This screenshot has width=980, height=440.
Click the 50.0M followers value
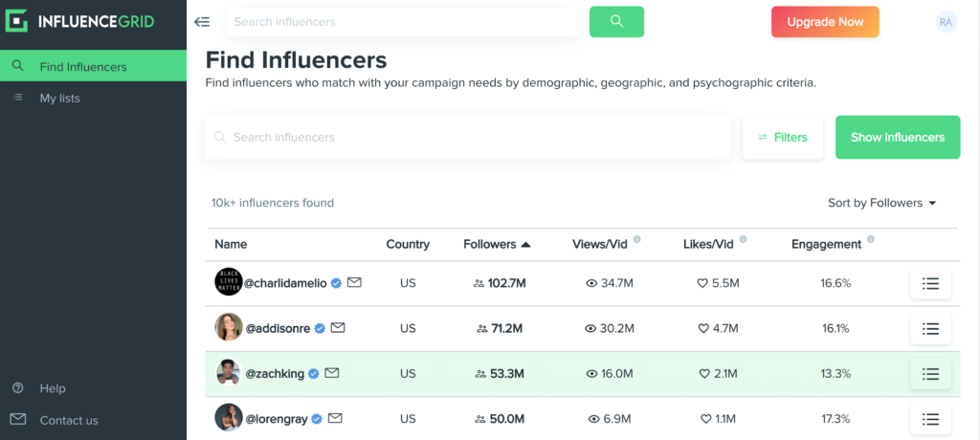click(507, 419)
